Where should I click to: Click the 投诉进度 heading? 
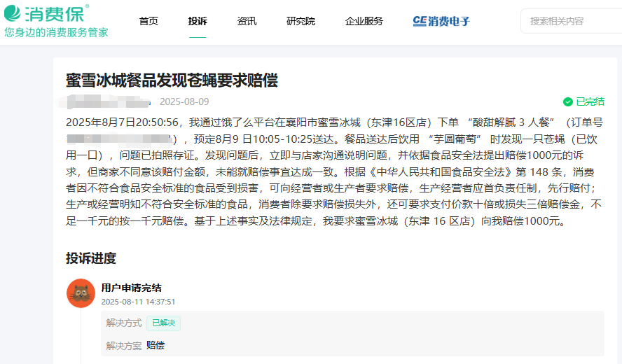tap(91, 258)
